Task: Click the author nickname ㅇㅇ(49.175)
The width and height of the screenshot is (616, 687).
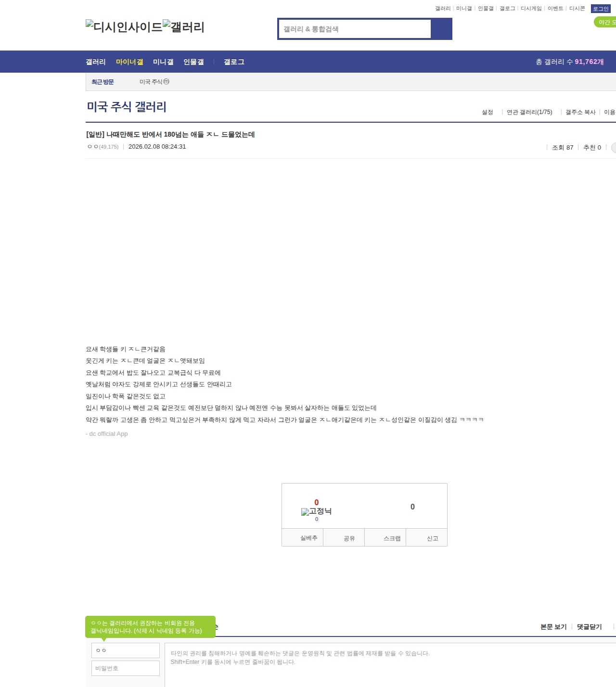Action: coord(103,147)
